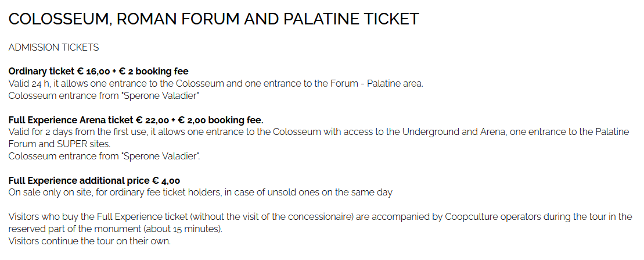Click the '€ 2 booking fee' text
The image size is (644, 260).
(x=154, y=72)
